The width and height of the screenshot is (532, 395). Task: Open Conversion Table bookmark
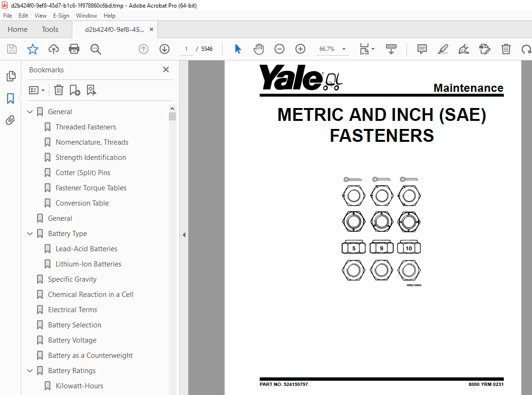(82, 203)
